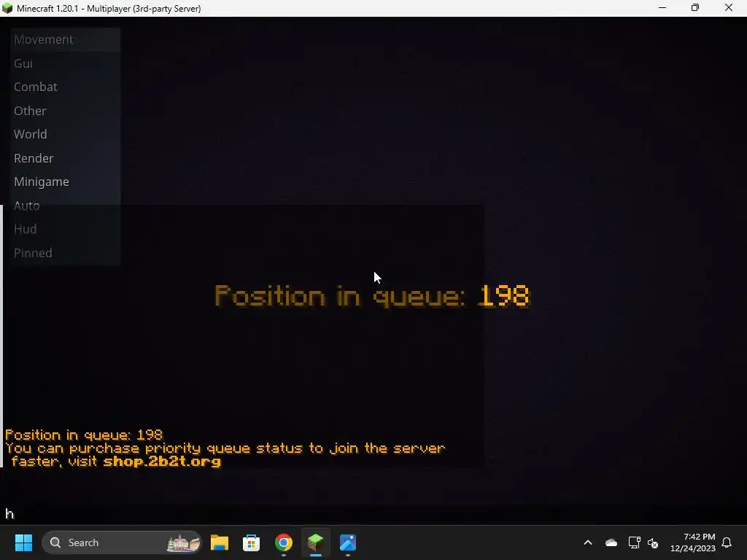
Task: Open the Auto category
Action: (65, 206)
